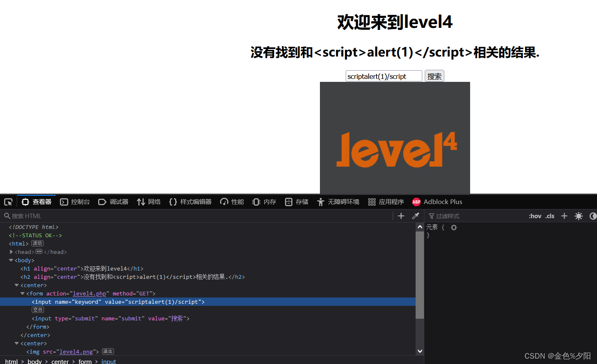Click the input breadcrumb
This screenshot has width=597, height=364.
(x=109, y=362)
